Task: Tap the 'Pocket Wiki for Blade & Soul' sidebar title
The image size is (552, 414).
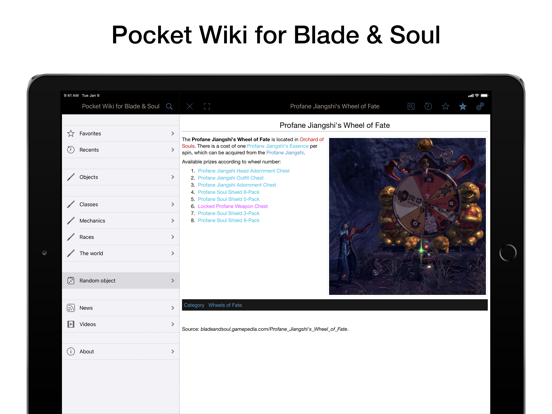Action: point(120,106)
